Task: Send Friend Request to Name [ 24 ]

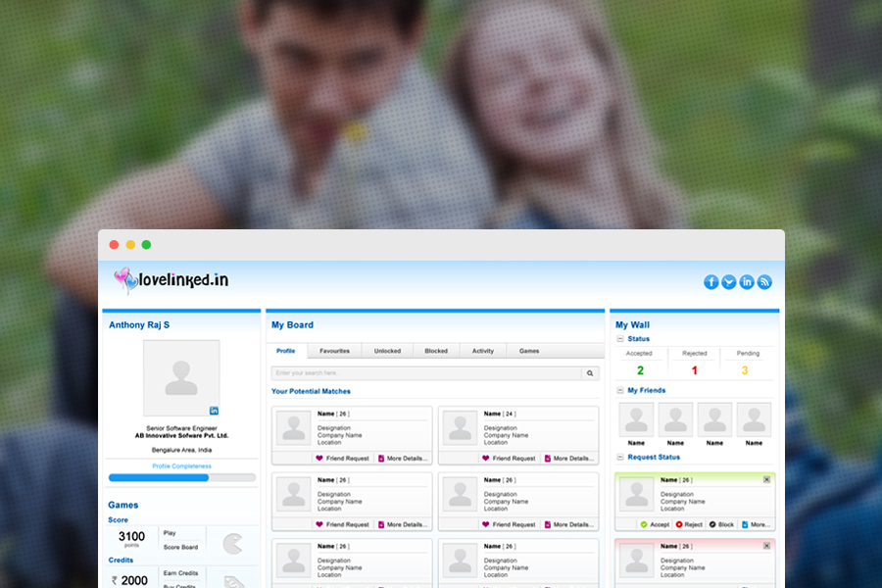Action: click(x=509, y=458)
